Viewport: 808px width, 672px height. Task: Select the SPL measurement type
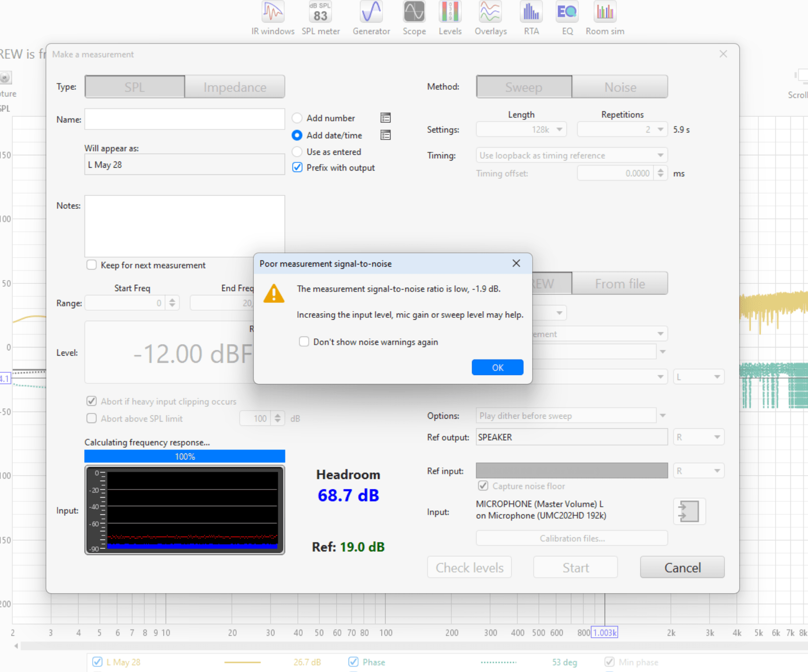point(135,87)
